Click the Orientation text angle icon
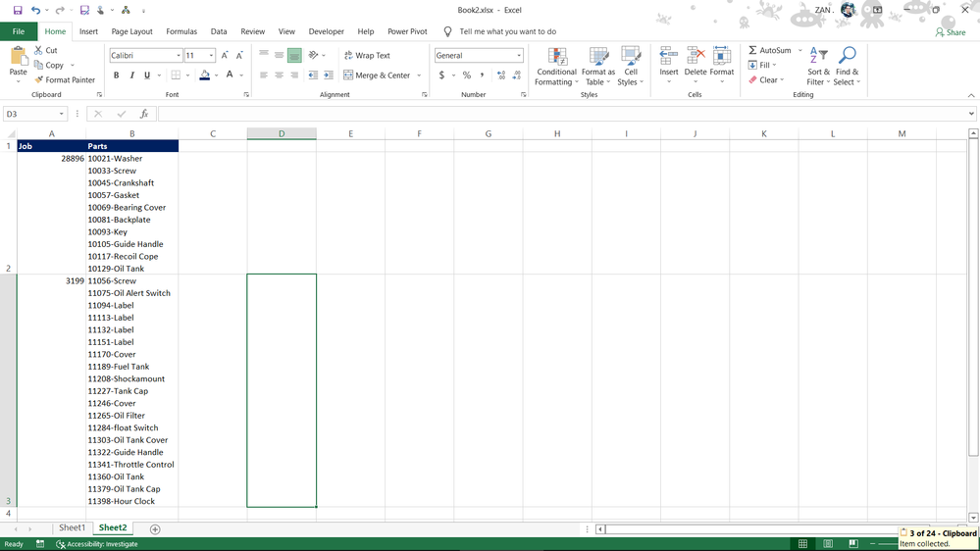 click(x=314, y=55)
